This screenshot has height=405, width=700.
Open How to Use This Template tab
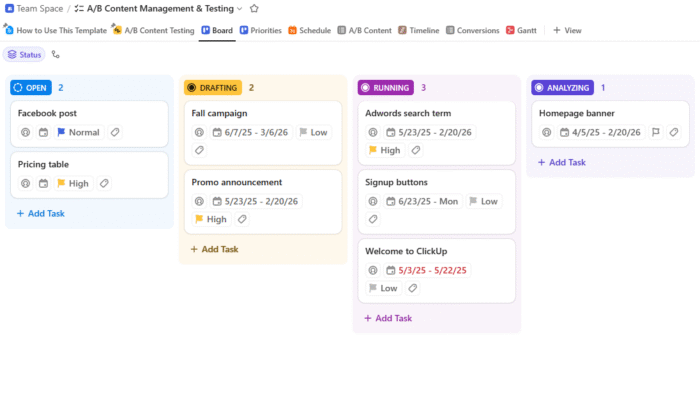[x=55, y=30]
